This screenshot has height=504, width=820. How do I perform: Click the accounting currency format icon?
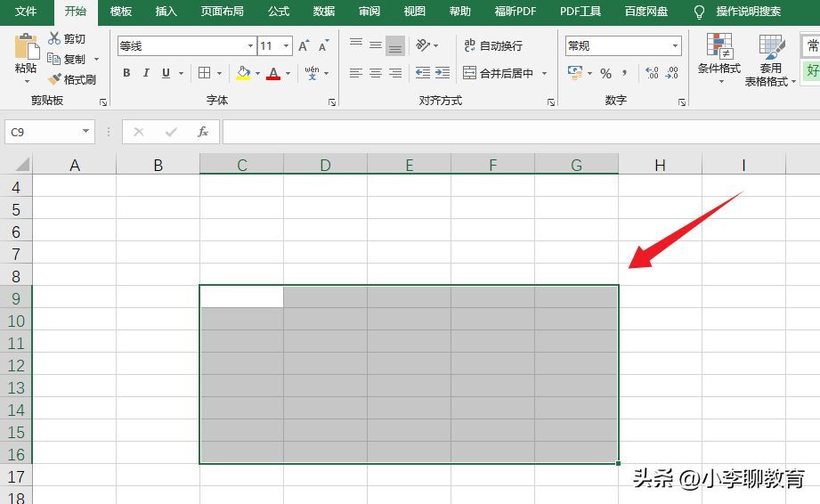(x=575, y=73)
